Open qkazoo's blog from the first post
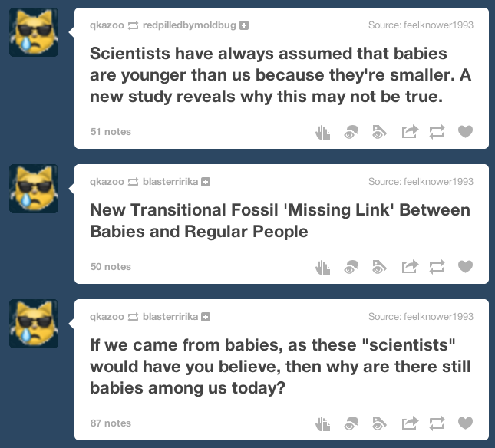Image resolution: width=495 pixels, height=448 pixels. pyautogui.click(x=107, y=25)
